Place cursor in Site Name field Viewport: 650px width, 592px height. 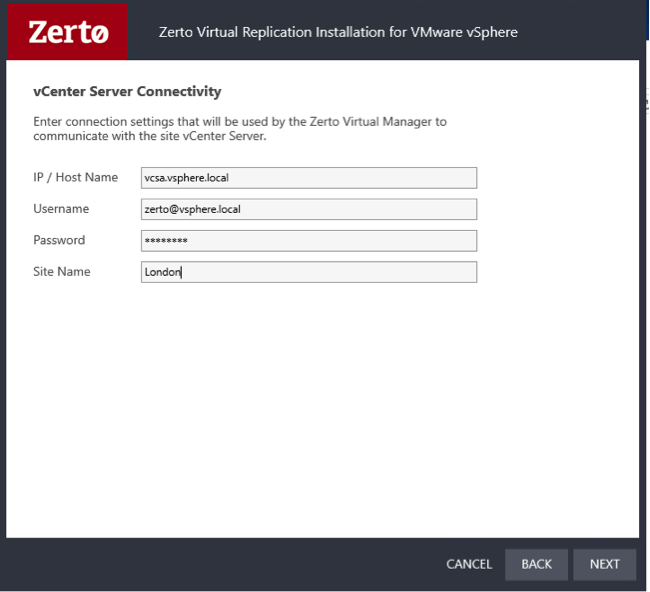(309, 272)
